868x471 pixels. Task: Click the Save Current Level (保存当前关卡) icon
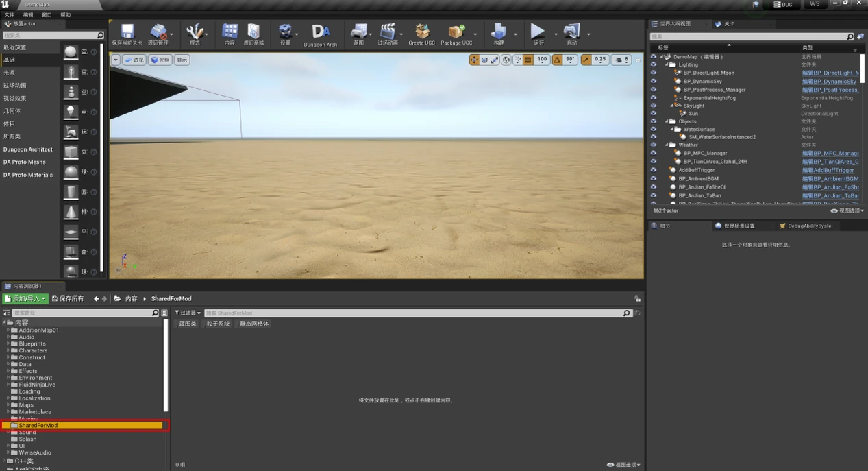[127, 32]
